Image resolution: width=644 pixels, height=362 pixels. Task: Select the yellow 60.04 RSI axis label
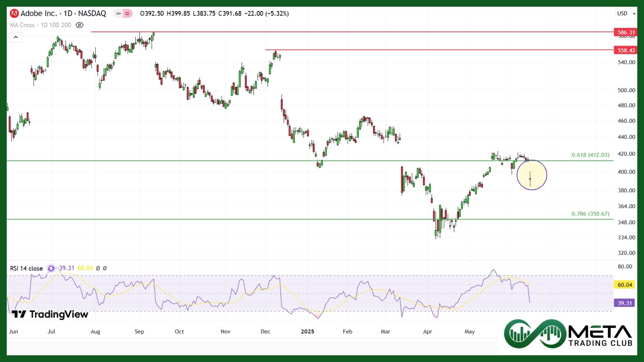tap(625, 285)
